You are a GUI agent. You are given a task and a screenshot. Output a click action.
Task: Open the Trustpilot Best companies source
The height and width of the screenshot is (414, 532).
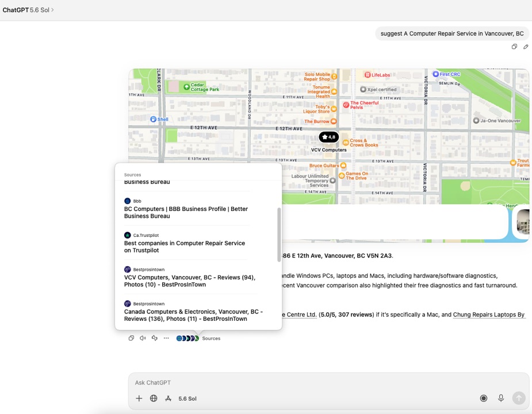(185, 247)
